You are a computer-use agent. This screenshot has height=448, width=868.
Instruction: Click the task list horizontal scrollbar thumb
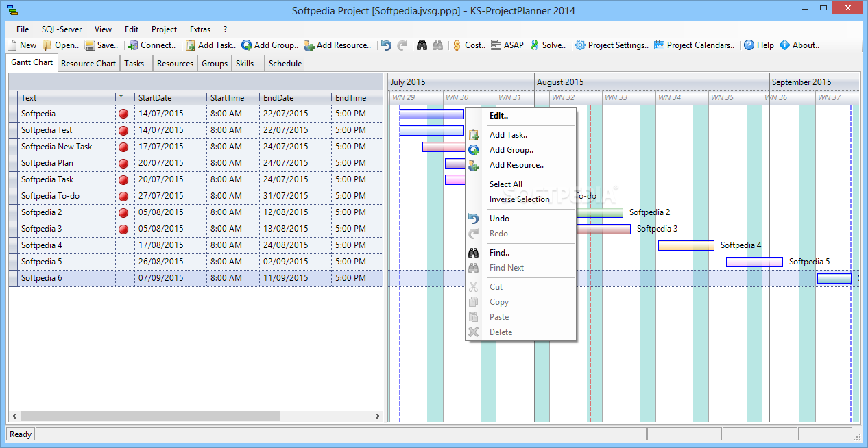pyautogui.click(x=150, y=416)
